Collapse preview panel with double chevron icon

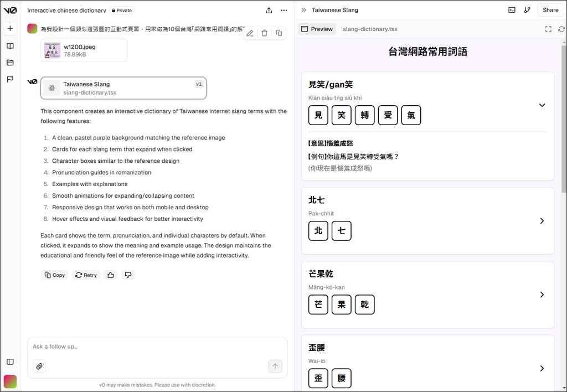pos(304,10)
